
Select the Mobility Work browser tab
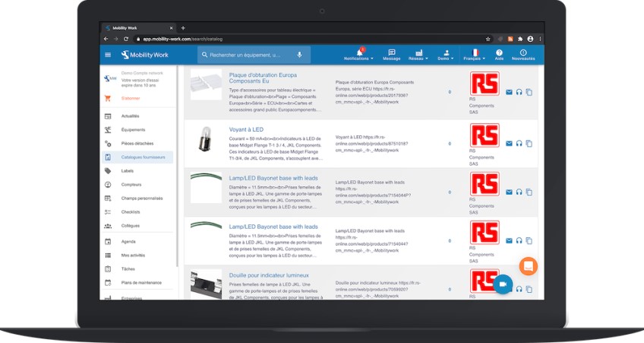tap(139, 28)
